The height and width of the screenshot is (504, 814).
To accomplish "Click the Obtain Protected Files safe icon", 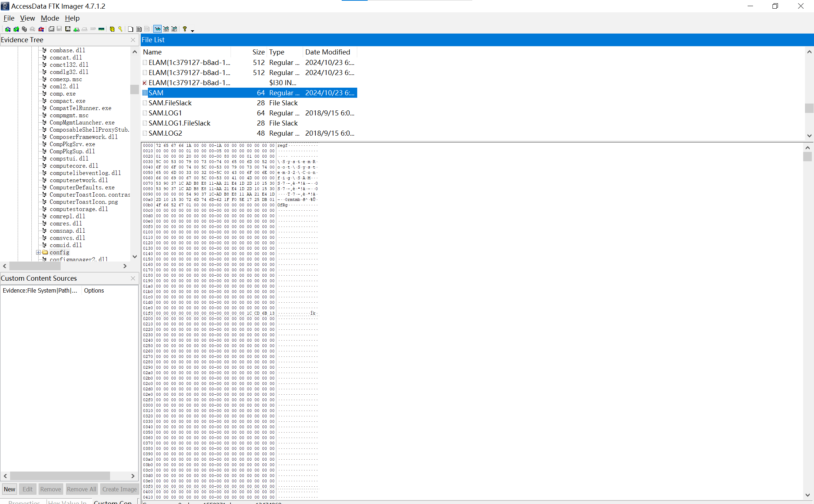I will [x=112, y=29].
